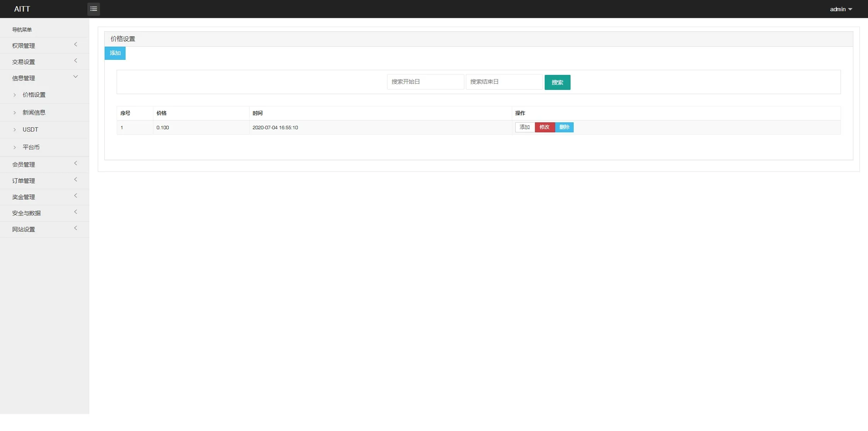Click the blue 添加 button at top

[x=115, y=53]
